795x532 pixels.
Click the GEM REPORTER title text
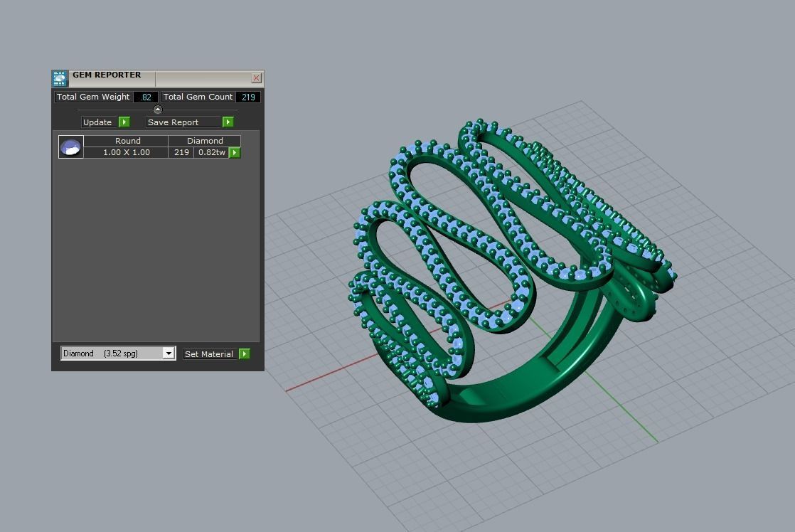[107, 75]
